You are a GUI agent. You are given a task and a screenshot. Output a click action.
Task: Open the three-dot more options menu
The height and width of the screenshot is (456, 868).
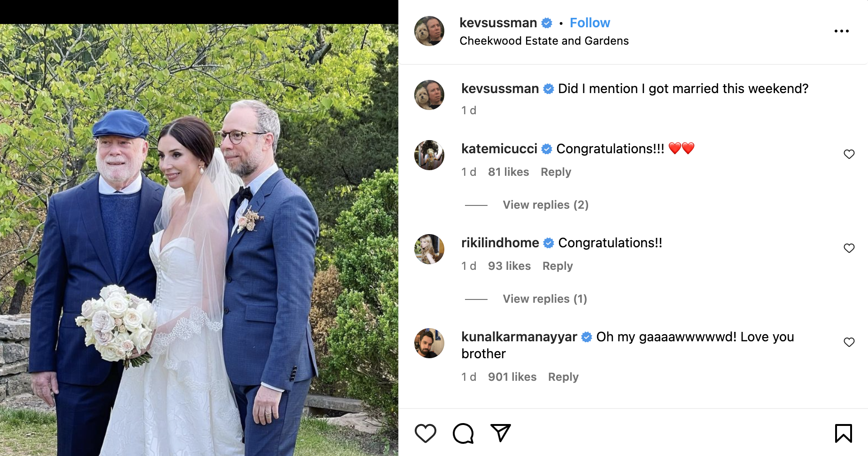coord(841,31)
